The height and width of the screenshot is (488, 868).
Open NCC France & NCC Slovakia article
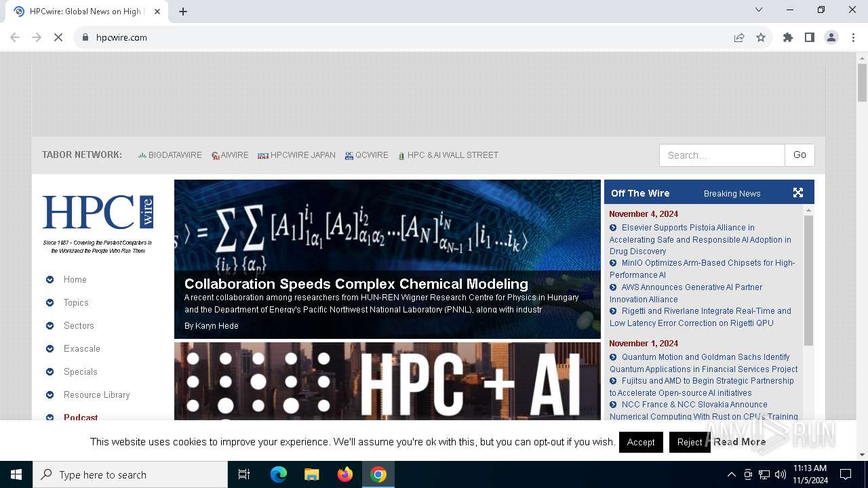pyautogui.click(x=703, y=410)
